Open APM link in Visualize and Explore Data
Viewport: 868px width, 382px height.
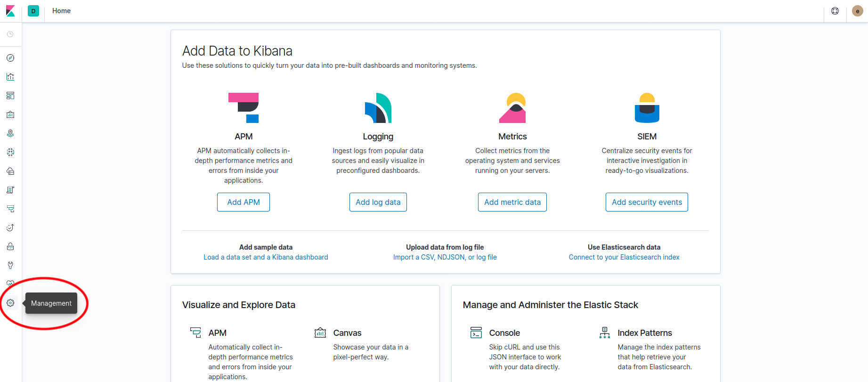pyautogui.click(x=218, y=333)
